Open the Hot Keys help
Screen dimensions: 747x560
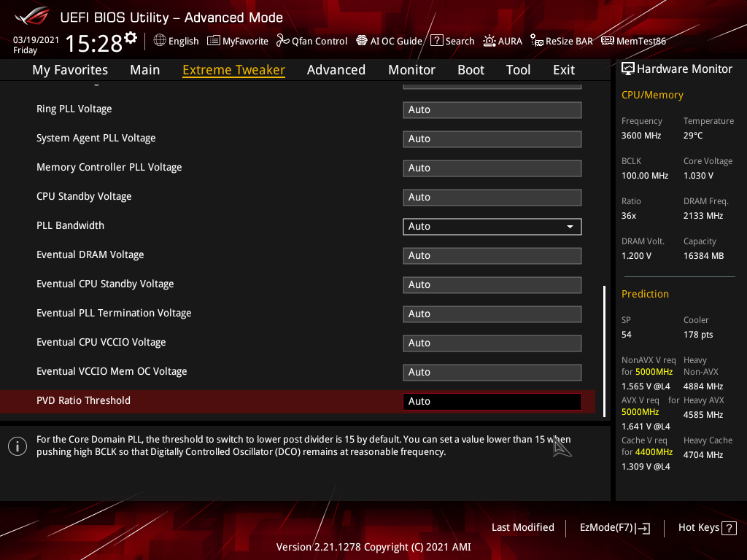707,528
